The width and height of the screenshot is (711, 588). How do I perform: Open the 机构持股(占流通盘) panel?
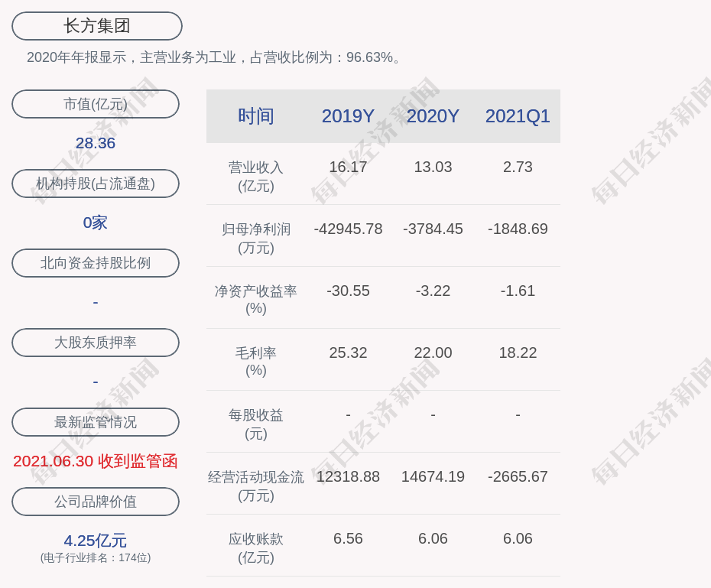[x=96, y=184]
